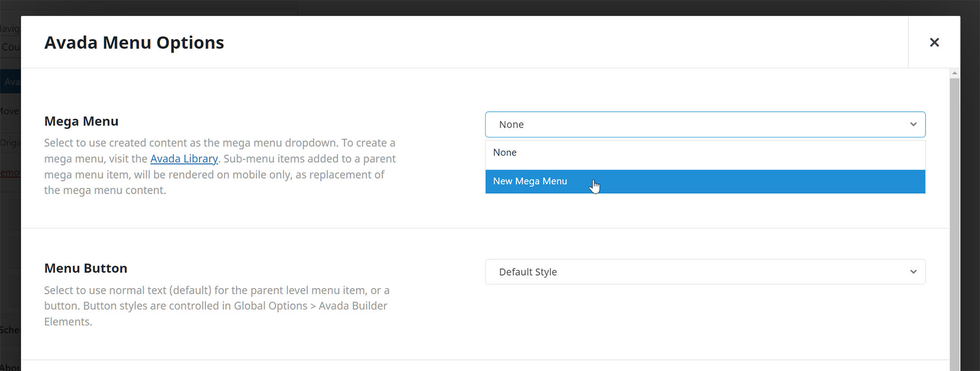Click the partially hidden Original label behind dialog
The image size is (980, 371).
click(x=10, y=143)
